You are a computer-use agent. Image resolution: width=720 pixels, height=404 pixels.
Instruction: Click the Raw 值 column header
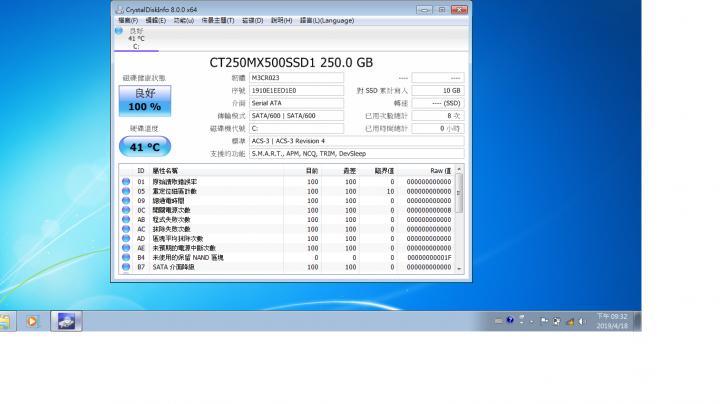click(426, 171)
